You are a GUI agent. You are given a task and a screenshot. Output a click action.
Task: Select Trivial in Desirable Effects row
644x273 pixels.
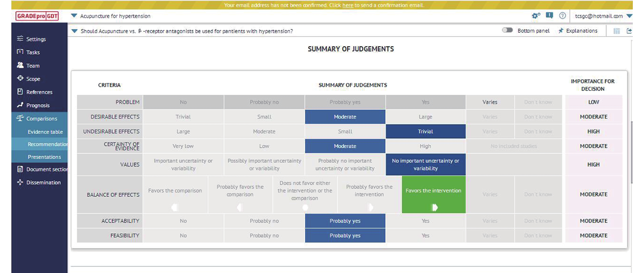point(183,117)
